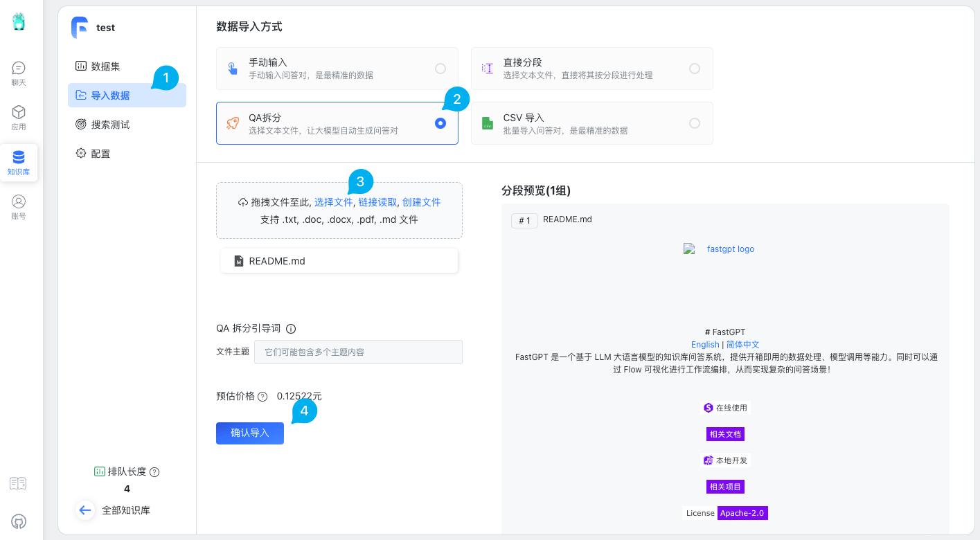
Task: Select the 知识库 knowledge base sidebar icon
Action: click(x=19, y=163)
